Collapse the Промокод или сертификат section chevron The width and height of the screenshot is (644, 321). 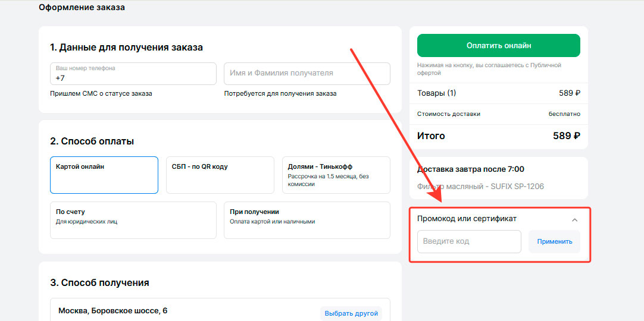tap(574, 220)
